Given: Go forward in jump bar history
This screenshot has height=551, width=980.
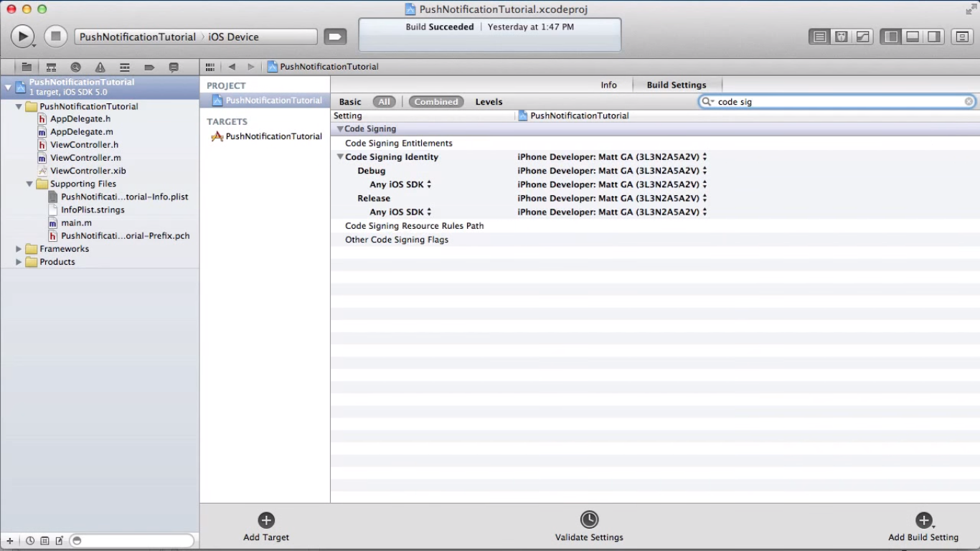Looking at the screenshot, I should point(251,67).
